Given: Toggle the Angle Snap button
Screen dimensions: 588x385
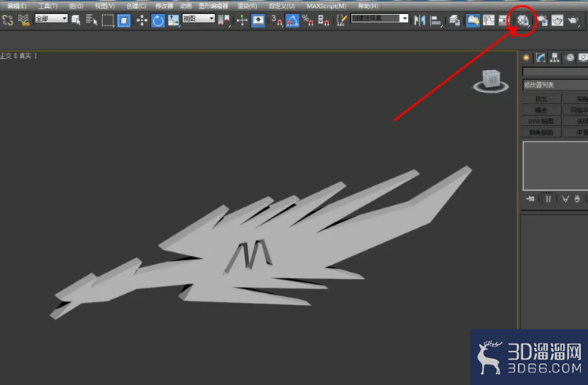Looking at the screenshot, I should (292, 20).
